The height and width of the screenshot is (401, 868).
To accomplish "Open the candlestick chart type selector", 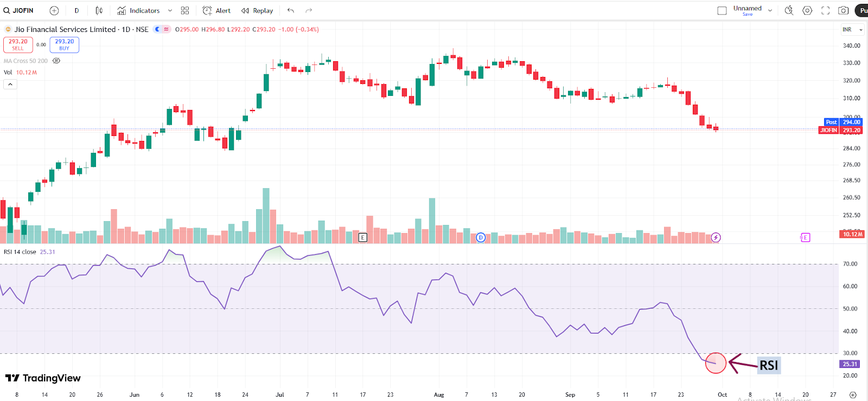I will [x=99, y=10].
